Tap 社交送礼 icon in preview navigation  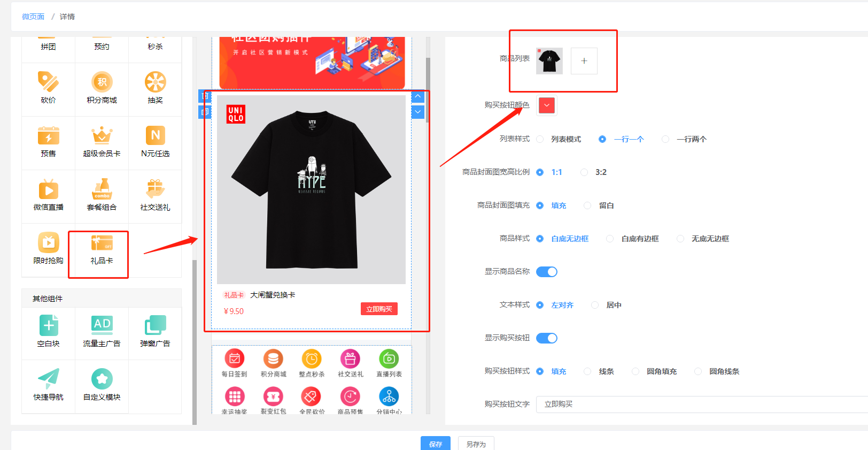(350, 359)
